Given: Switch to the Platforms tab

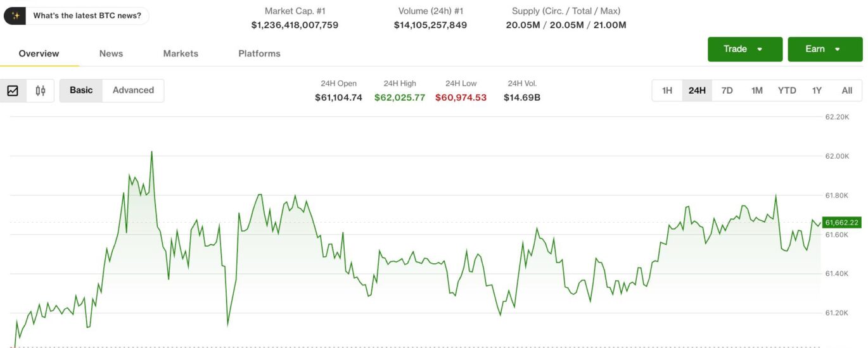Looking at the screenshot, I should 259,54.
